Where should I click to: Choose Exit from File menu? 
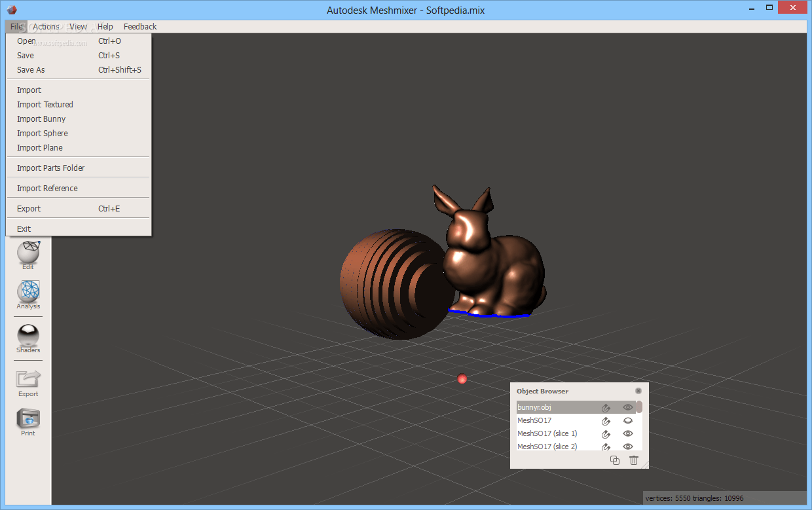pyautogui.click(x=79, y=229)
